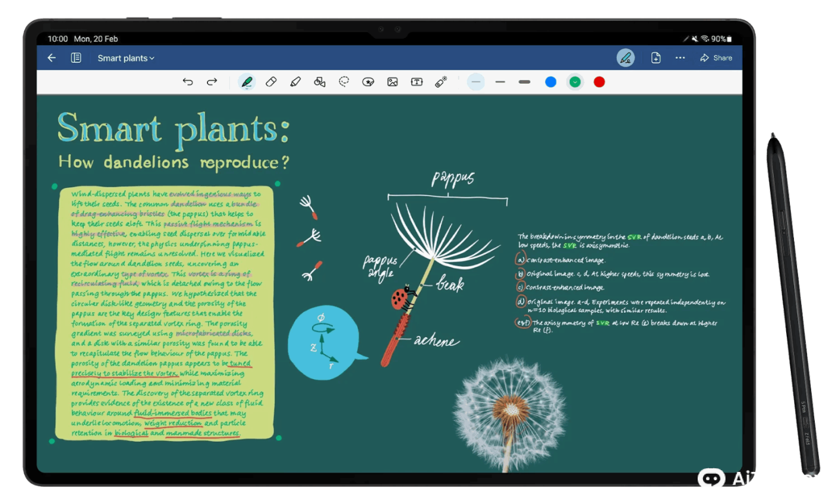Open the Sticker insert tool
This screenshot has height=504, width=832.
(x=368, y=82)
